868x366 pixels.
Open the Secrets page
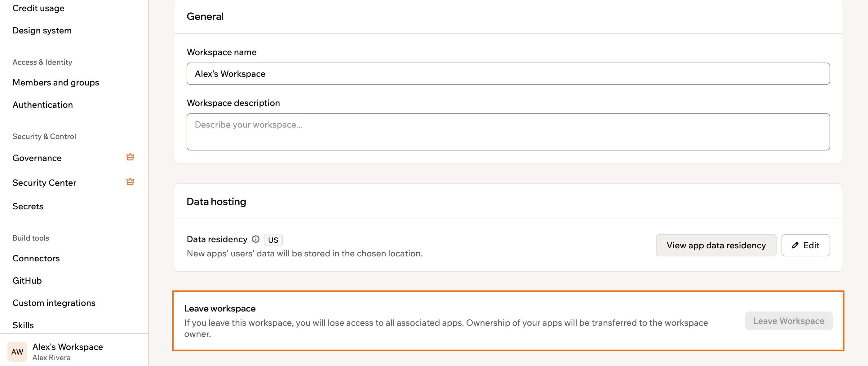(28, 206)
